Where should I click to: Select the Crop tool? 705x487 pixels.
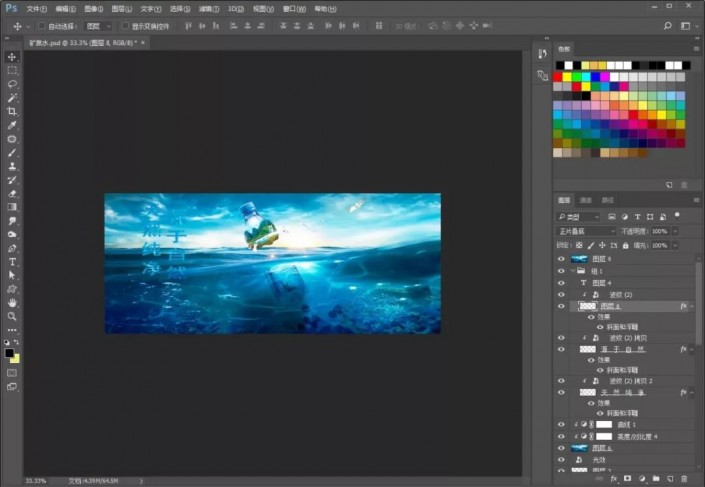(12, 111)
